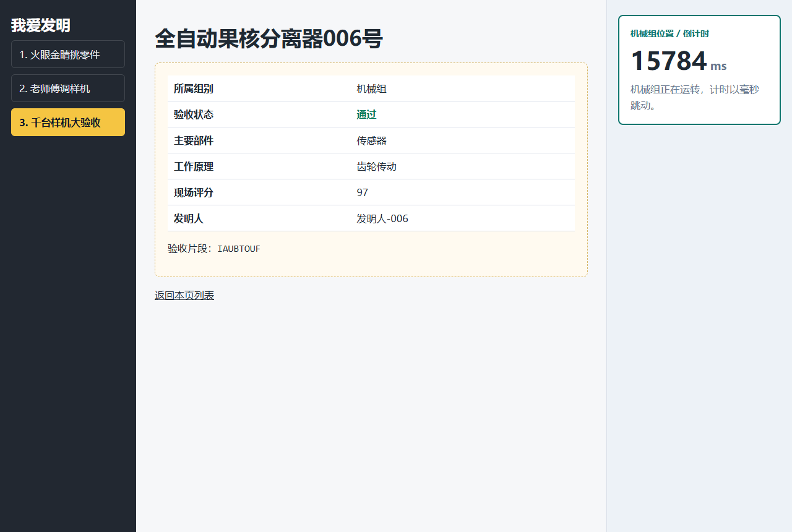Image resolution: width=792 pixels, height=532 pixels.
Task: Click the 我爱发明 site title
Action: coord(41,25)
